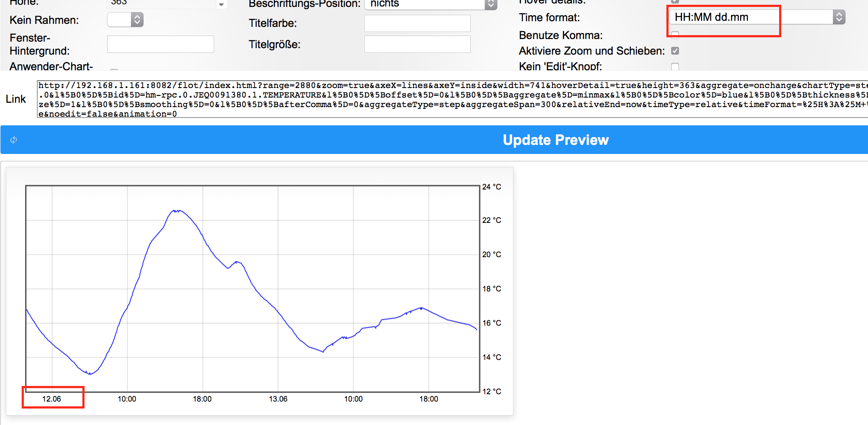Click the 12 °C y-axis label

pyautogui.click(x=492, y=392)
